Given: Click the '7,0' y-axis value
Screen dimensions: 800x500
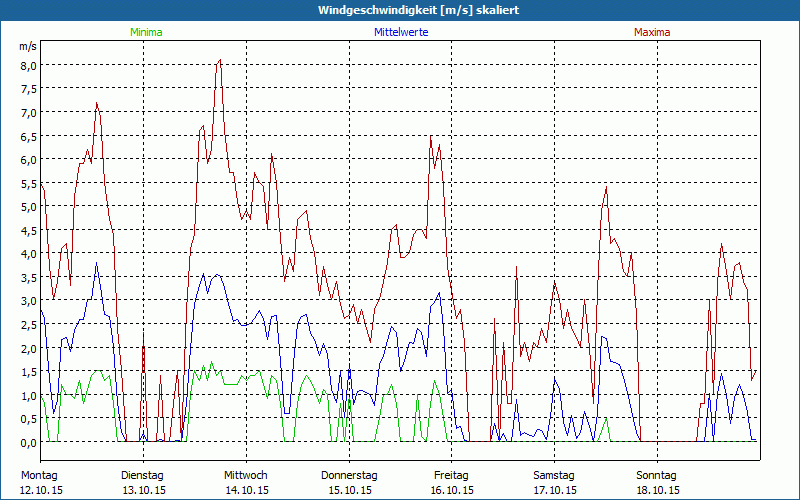Looking at the screenshot, I should [x=29, y=112].
